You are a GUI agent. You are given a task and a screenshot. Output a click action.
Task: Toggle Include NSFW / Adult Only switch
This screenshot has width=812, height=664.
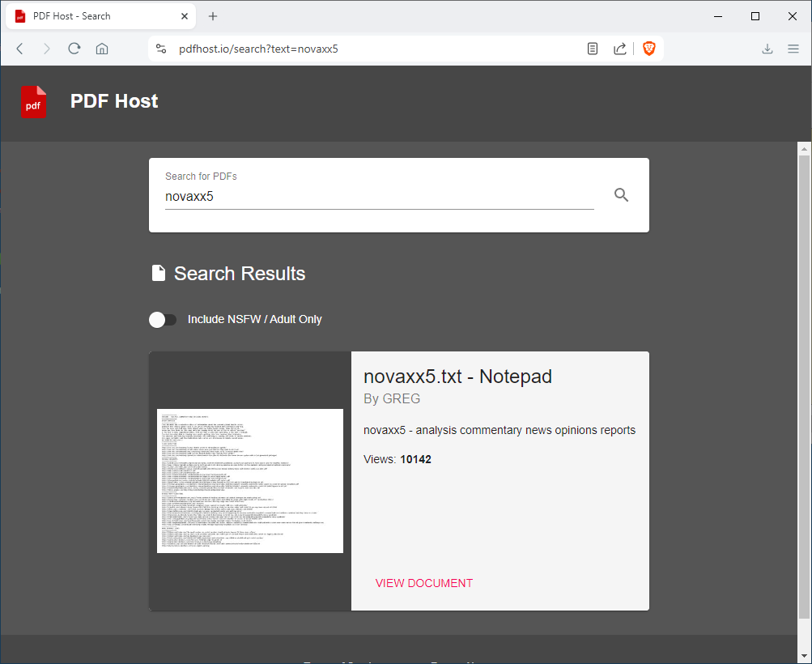coord(163,320)
